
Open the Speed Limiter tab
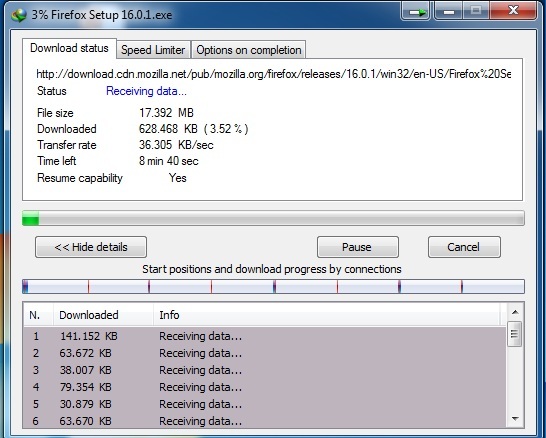tap(153, 50)
